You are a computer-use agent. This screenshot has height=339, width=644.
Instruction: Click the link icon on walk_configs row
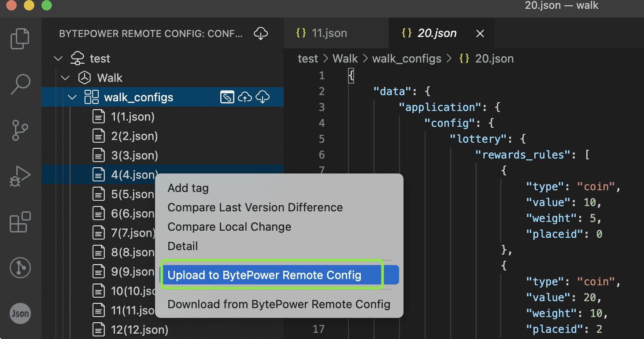[x=227, y=97]
